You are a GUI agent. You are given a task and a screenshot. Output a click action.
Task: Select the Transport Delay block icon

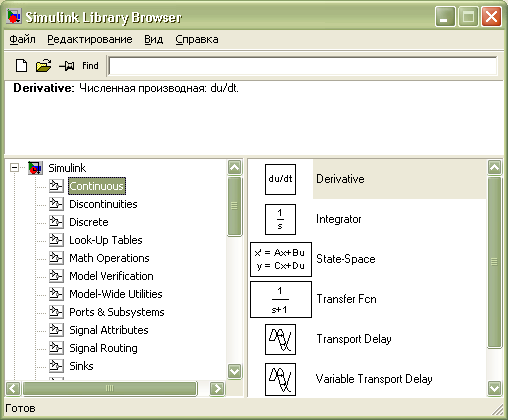[x=280, y=339]
